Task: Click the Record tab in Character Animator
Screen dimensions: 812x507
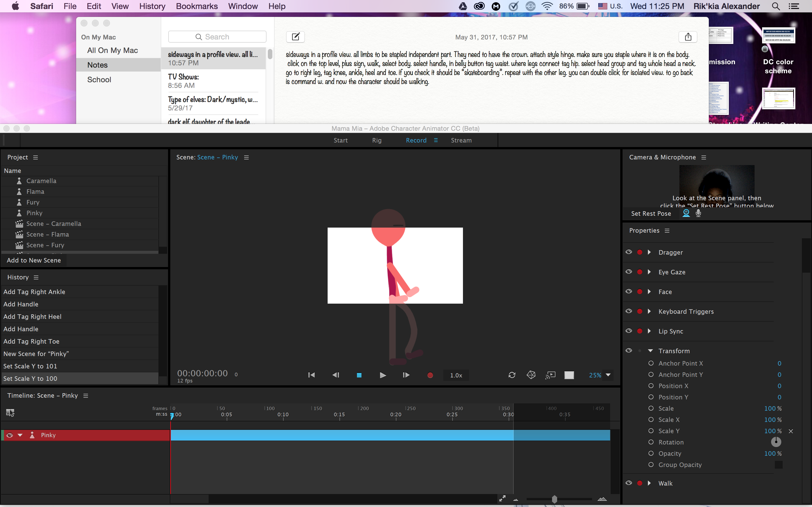Action: [416, 140]
